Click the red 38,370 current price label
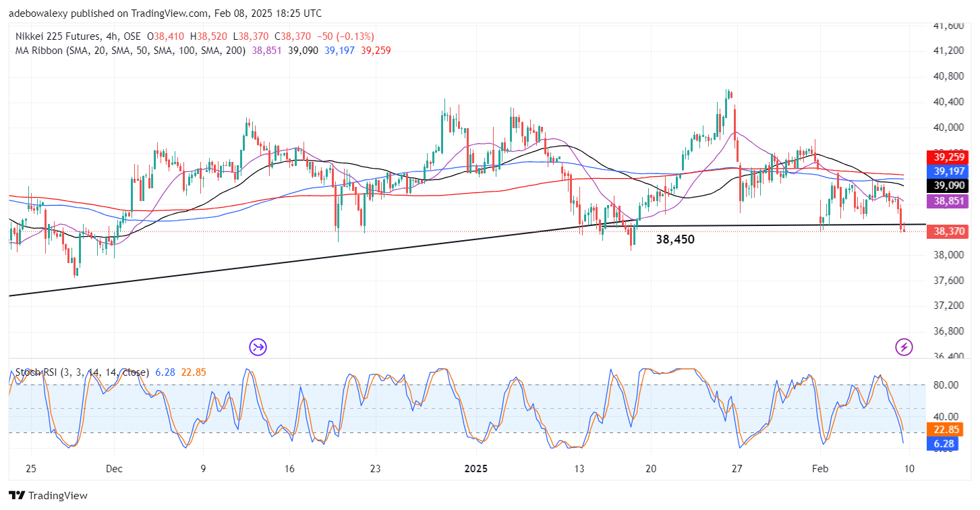This screenshot has height=510, width=980. pos(948,231)
